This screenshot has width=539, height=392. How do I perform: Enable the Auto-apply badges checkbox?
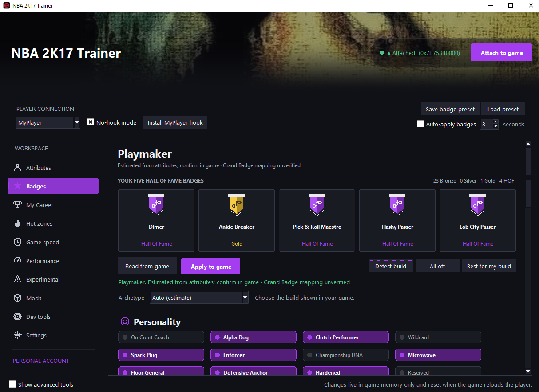point(420,124)
